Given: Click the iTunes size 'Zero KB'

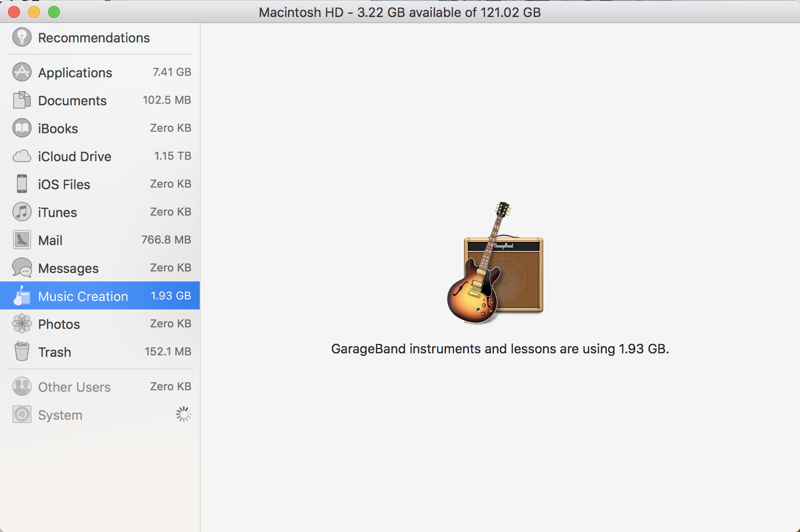Looking at the screenshot, I should pos(171,212).
